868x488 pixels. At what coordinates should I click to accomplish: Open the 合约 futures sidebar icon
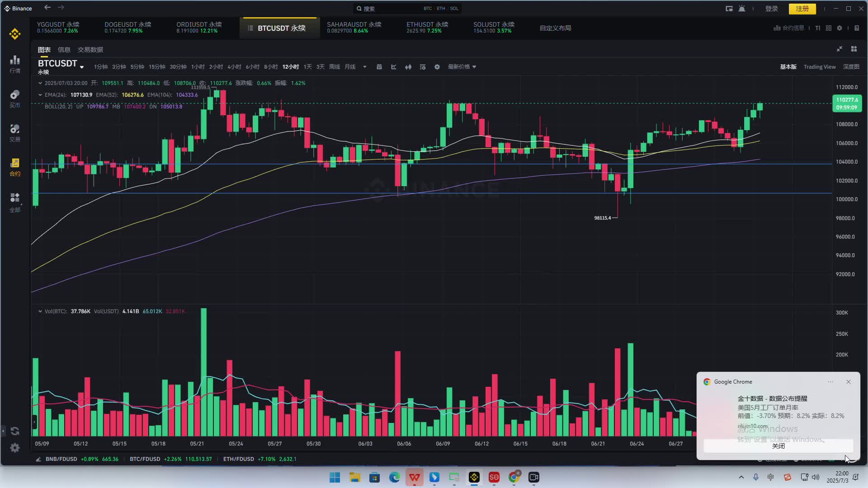[14, 166]
